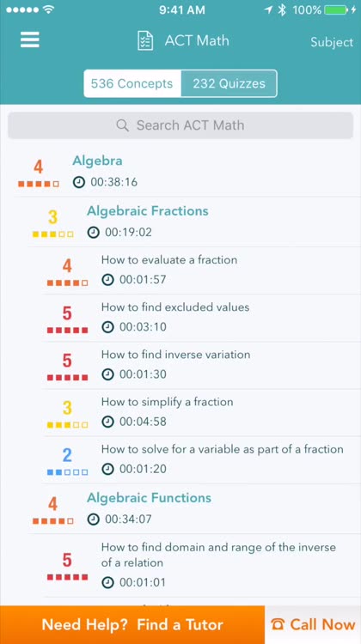
Task: Open the Subject selector
Action: point(332,42)
